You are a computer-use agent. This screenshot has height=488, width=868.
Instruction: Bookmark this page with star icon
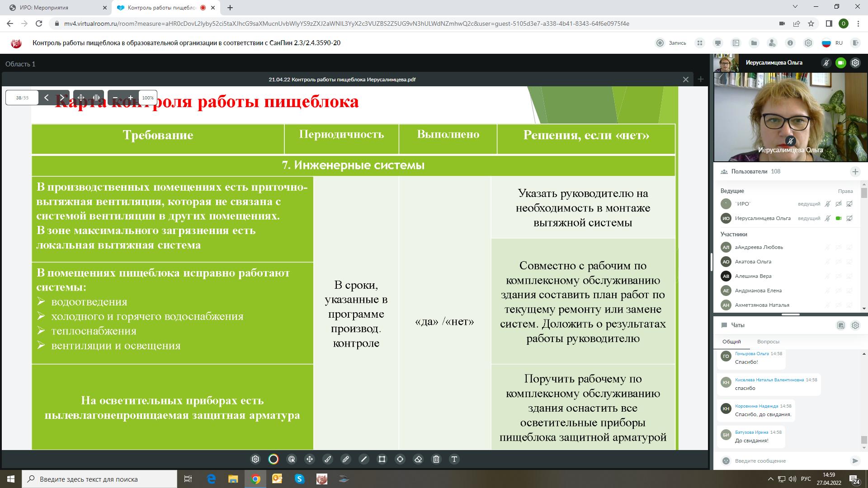[811, 23]
